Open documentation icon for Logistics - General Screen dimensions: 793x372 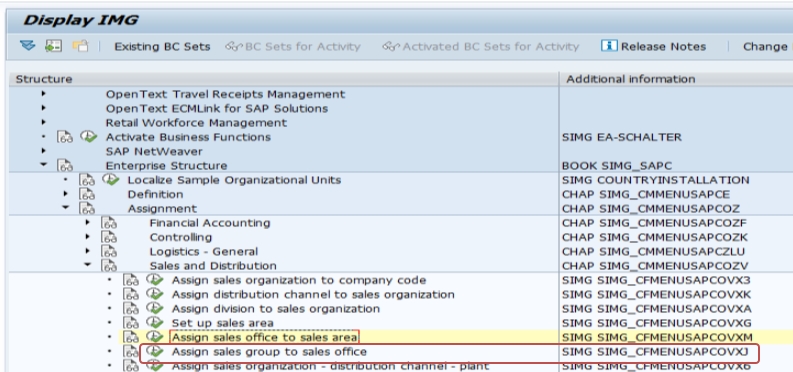coord(109,251)
